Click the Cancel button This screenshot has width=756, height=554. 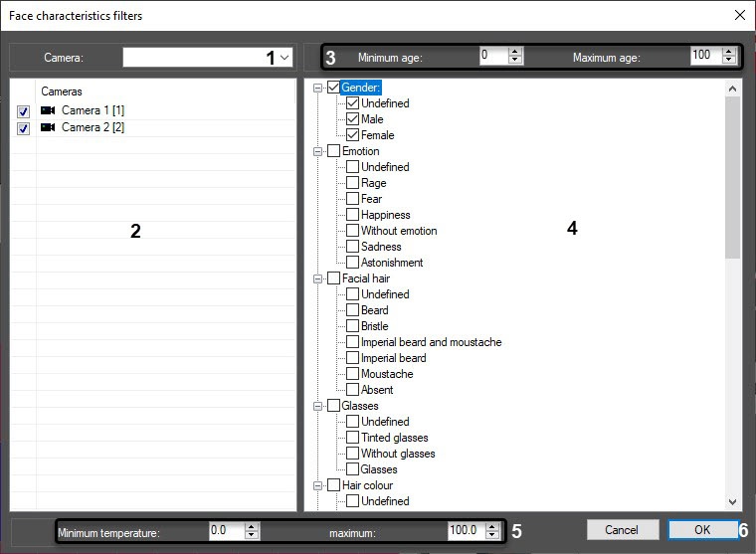(623, 530)
